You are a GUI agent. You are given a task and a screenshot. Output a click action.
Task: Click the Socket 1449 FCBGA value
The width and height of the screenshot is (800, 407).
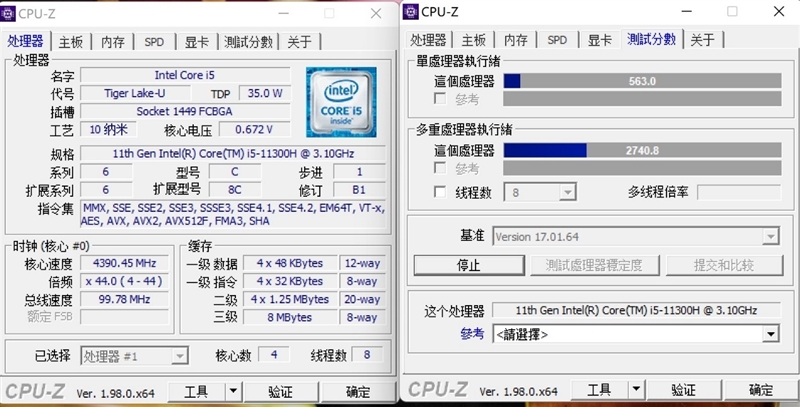[185, 111]
